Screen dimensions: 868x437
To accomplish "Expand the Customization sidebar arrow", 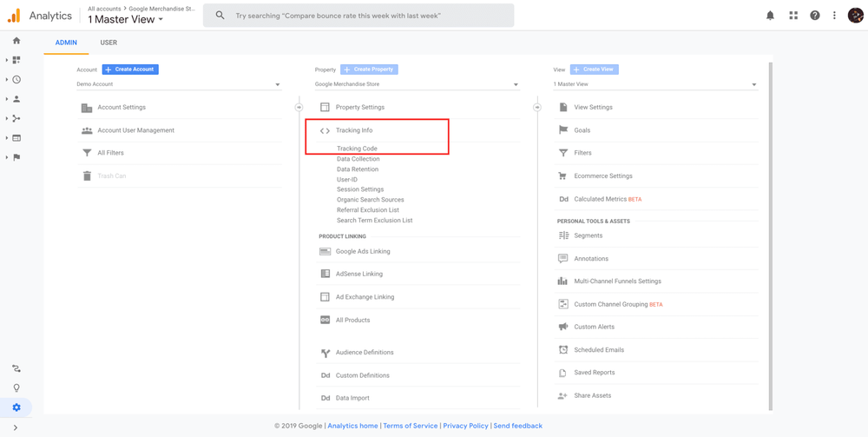I will pos(7,60).
